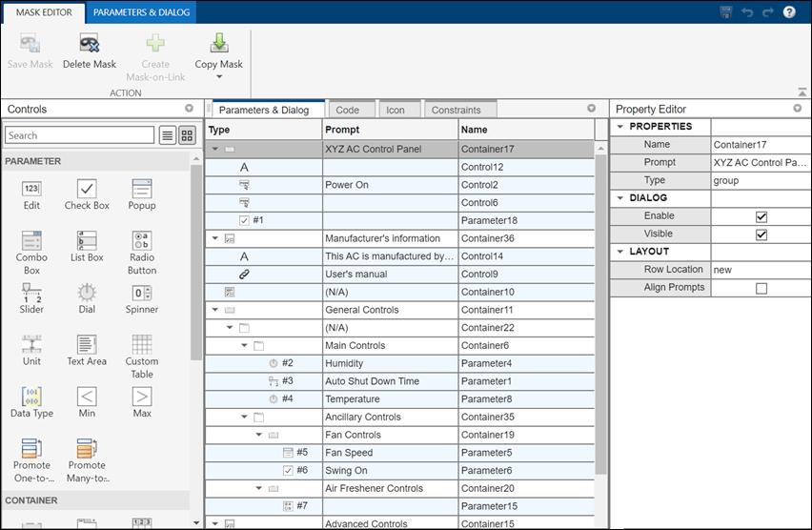The height and width of the screenshot is (530, 812).
Task: Click the Search controls input field
Action: (x=79, y=135)
